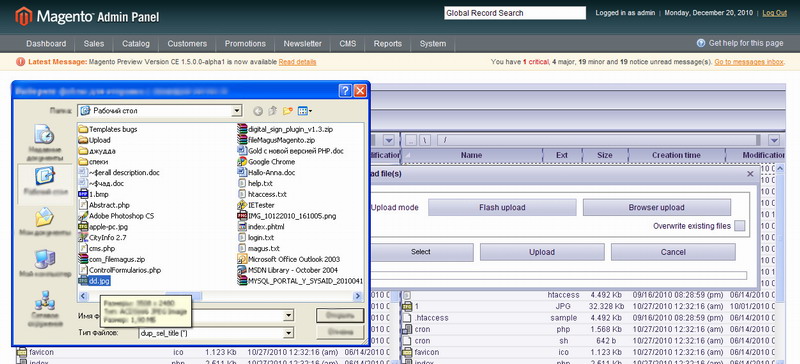Select com_filemagus.zip archive
Viewport: 800px width, 364px height.
(x=112, y=259)
